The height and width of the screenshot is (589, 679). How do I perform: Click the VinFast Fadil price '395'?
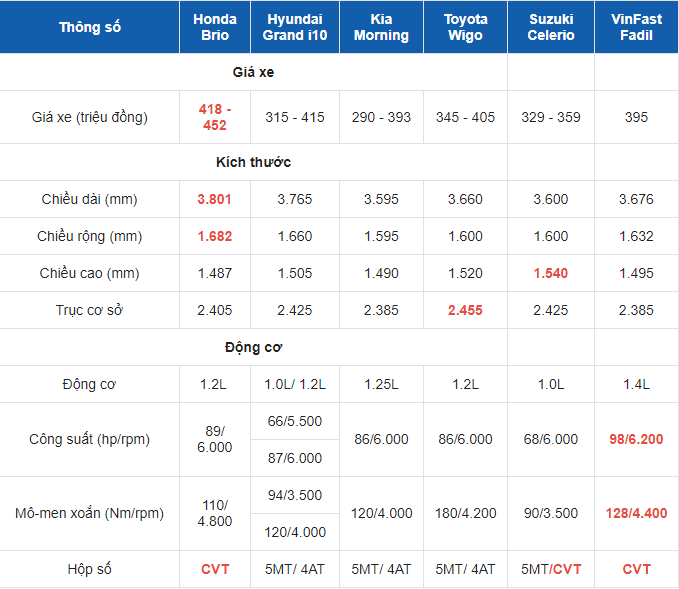[636, 117]
